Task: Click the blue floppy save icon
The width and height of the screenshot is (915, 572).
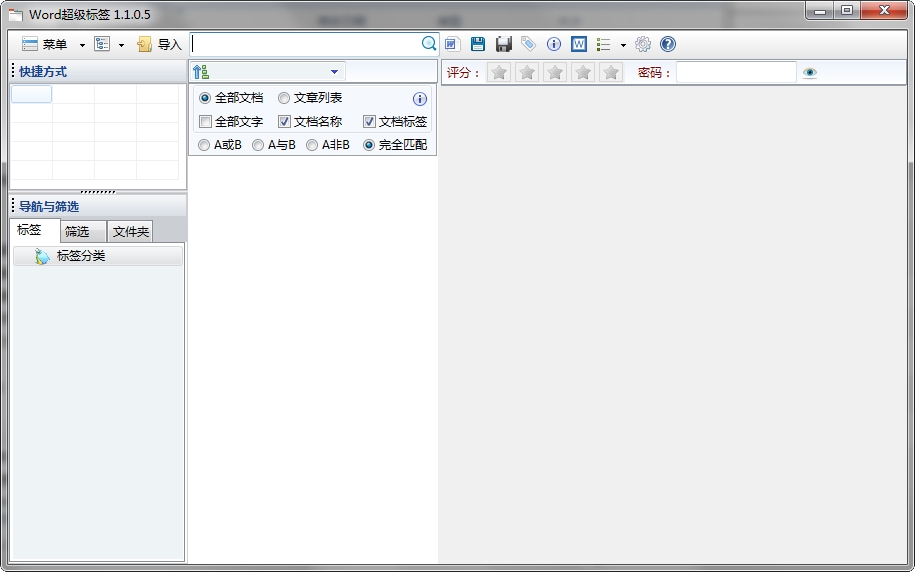Action: pyautogui.click(x=478, y=44)
